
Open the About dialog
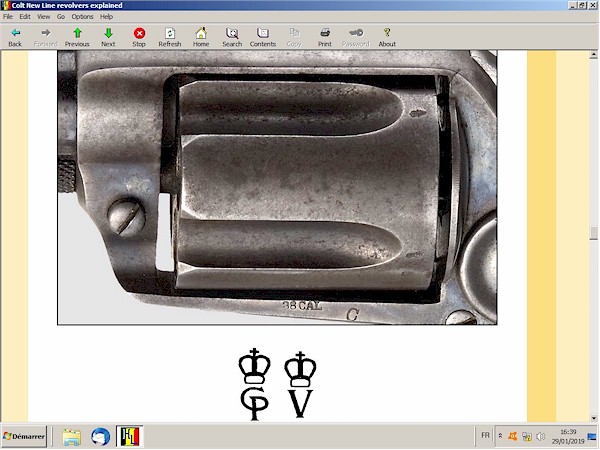coord(387,37)
